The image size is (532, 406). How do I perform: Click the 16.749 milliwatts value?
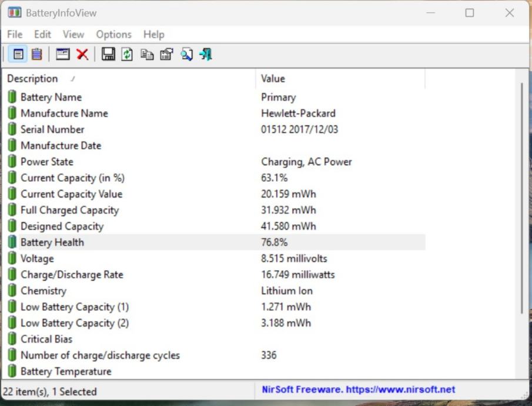pos(298,275)
